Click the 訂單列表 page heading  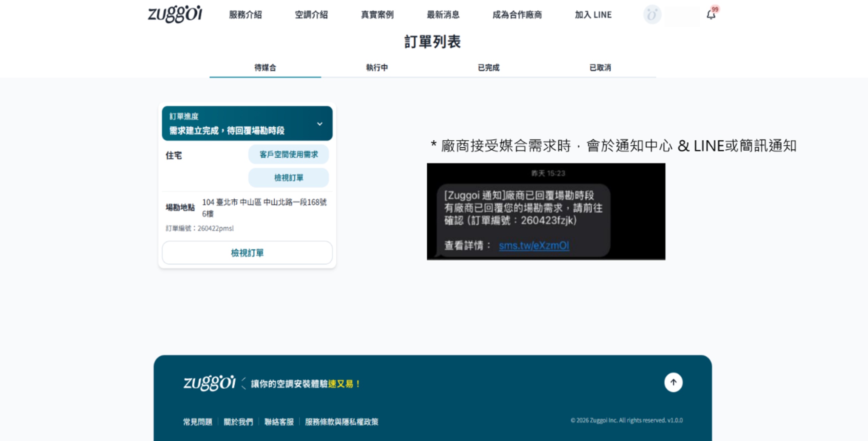coord(433,42)
